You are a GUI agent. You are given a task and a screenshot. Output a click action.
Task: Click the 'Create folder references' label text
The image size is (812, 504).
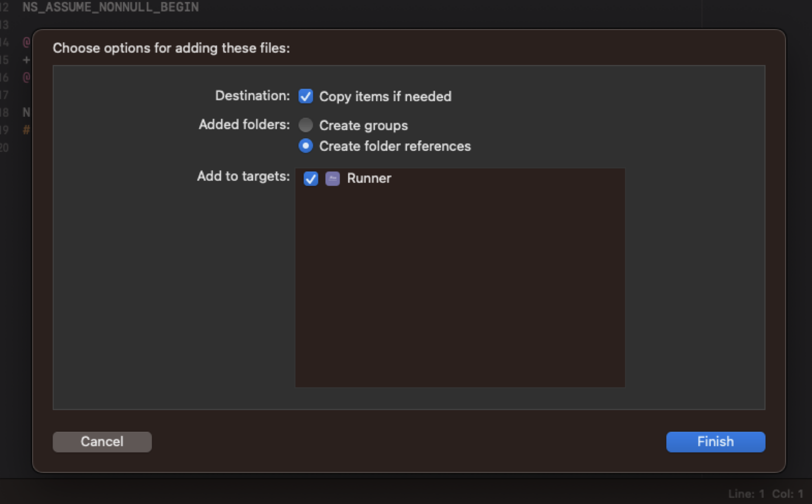[x=395, y=146]
